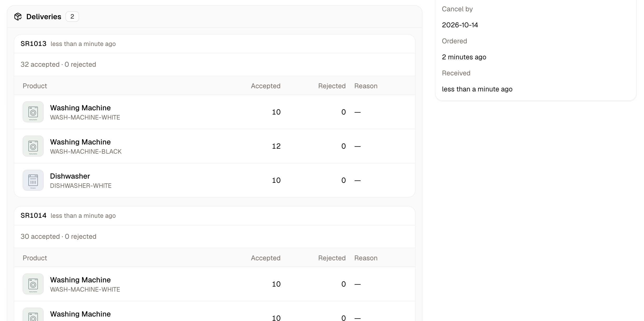Screen dimensions: 644x321
Task: Open the WASH-MACHINE-WHITE thumbnail in SR1014
Action: (x=33, y=284)
